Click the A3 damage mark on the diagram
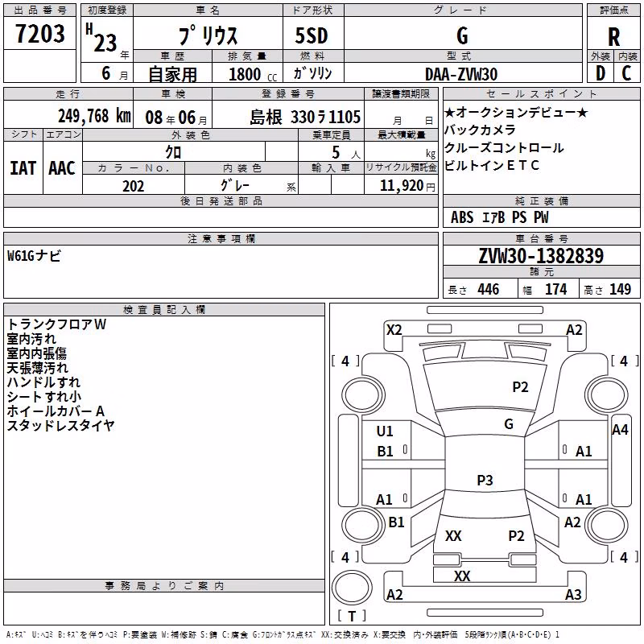Image resolution: width=644 pixels, height=644 pixels. (x=573, y=594)
